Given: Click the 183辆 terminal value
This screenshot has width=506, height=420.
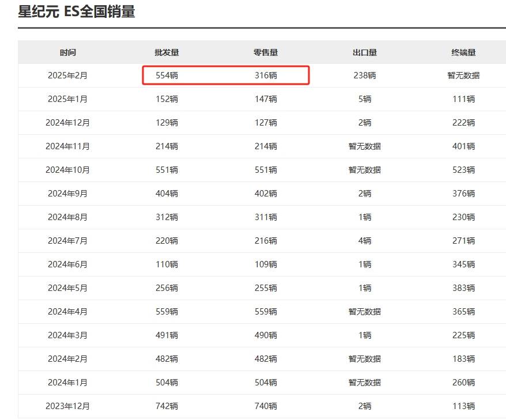Looking at the screenshot, I should pos(463,359).
